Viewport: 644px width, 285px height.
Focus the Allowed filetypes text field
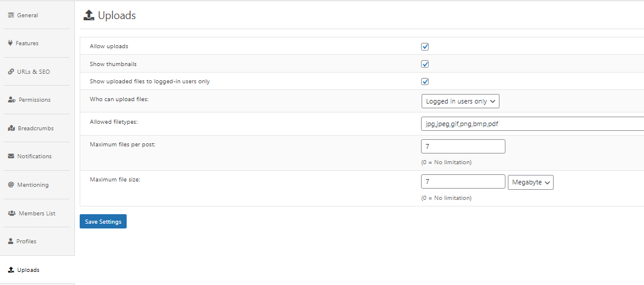coord(532,124)
